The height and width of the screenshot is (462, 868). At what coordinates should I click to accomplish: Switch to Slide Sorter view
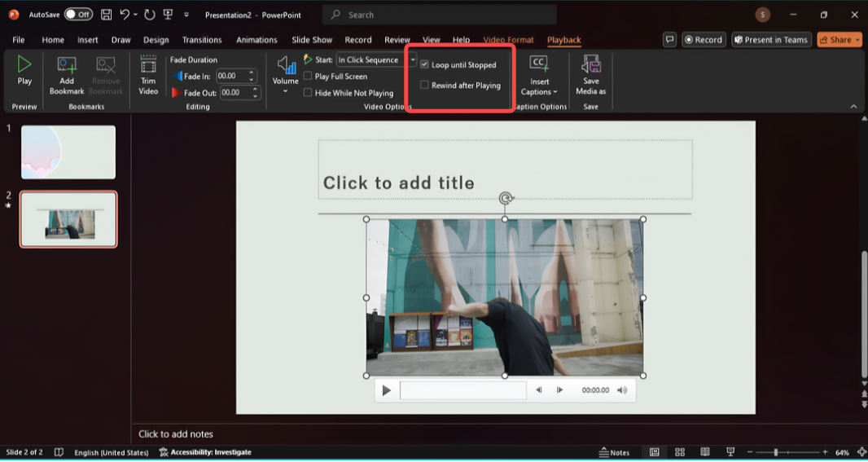(x=680, y=452)
